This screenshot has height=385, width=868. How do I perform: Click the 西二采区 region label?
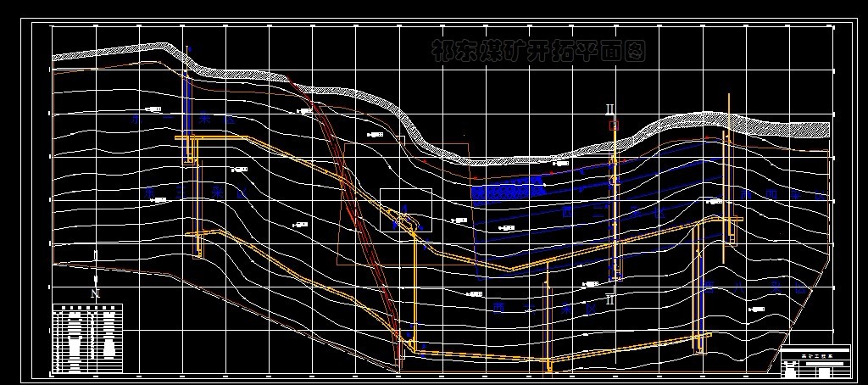(614, 213)
